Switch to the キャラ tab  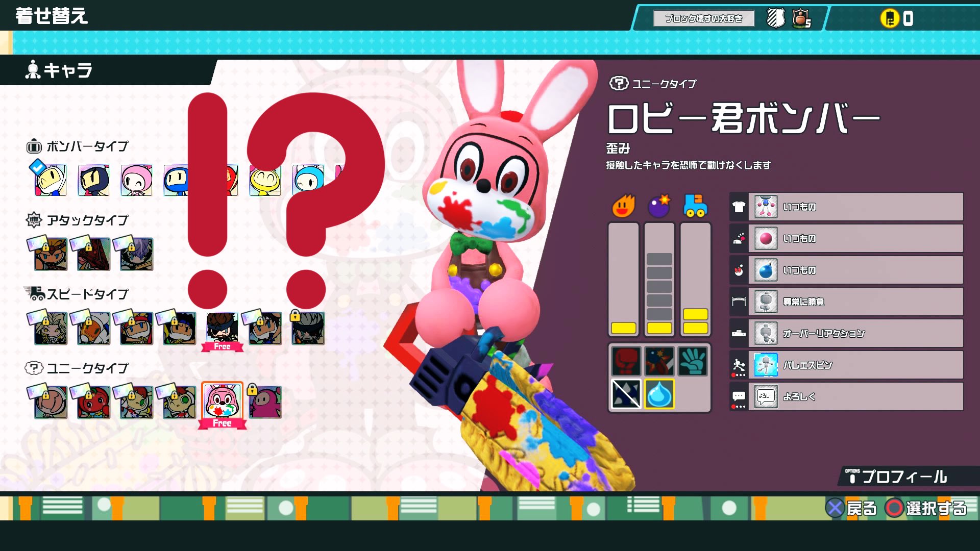[x=66, y=70]
